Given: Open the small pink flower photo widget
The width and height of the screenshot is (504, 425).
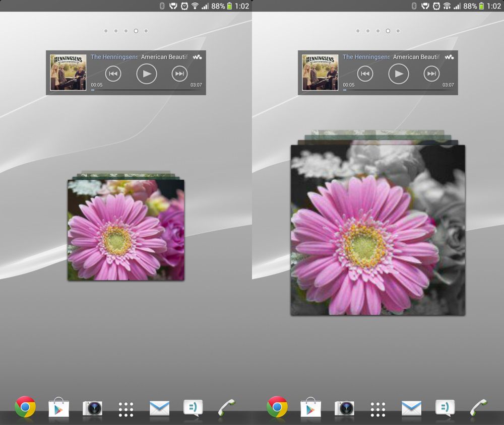Looking at the screenshot, I should click(x=125, y=229).
